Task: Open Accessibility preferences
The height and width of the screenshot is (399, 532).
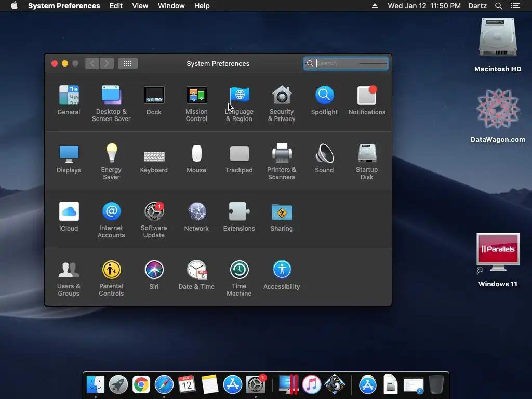Action: 282,275
